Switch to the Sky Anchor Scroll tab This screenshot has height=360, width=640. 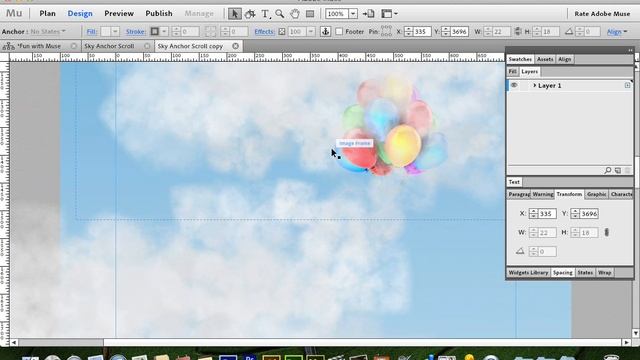109,46
